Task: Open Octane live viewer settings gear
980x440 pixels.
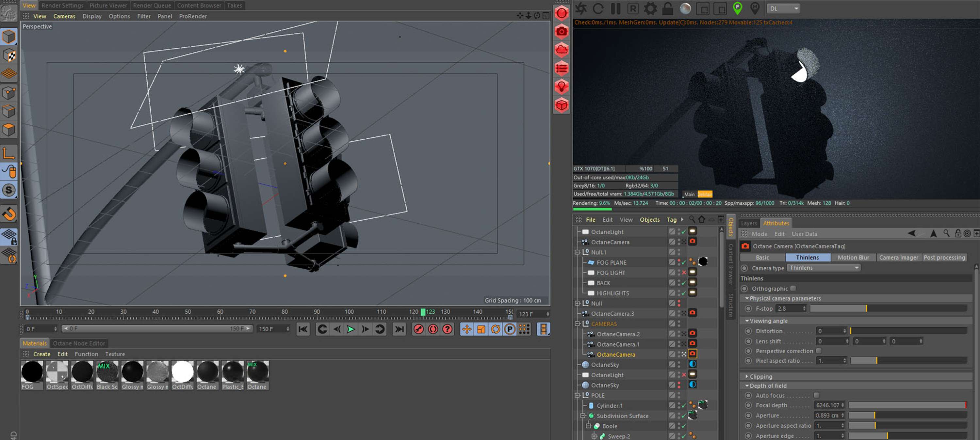Action: tap(650, 8)
